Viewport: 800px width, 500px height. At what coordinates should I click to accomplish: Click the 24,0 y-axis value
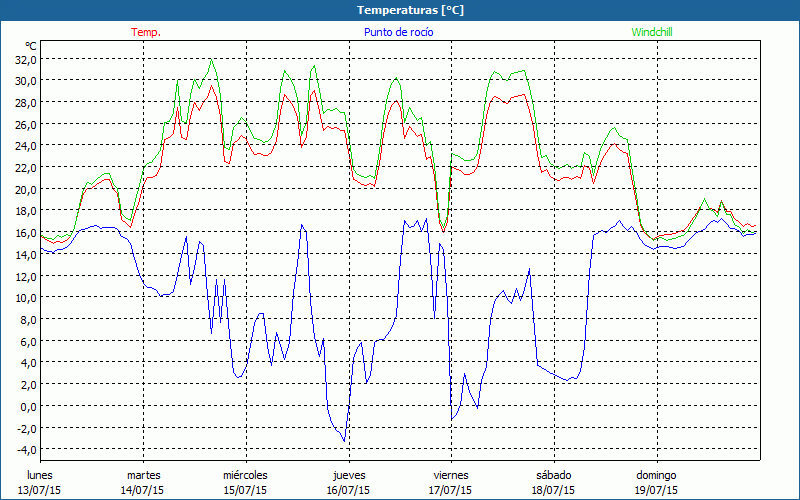(x=26, y=146)
